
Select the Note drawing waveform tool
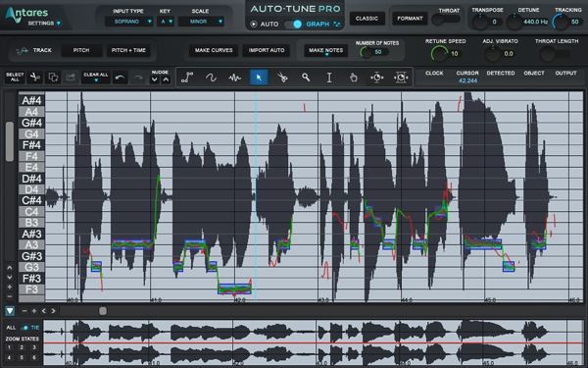[x=235, y=78]
